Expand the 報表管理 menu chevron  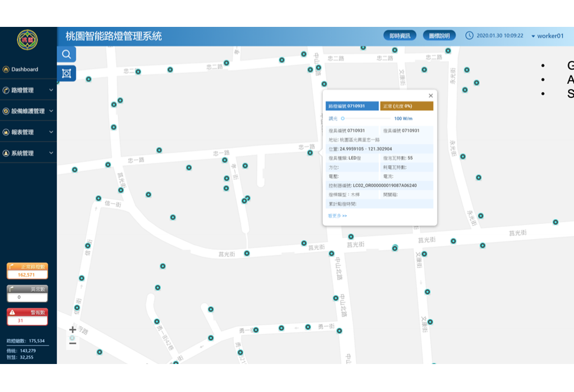(51, 132)
